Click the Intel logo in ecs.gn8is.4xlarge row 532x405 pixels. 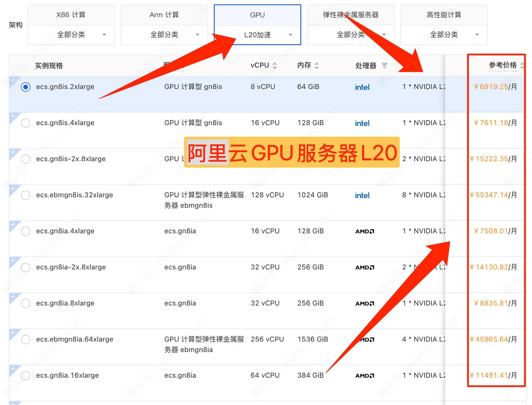(363, 123)
